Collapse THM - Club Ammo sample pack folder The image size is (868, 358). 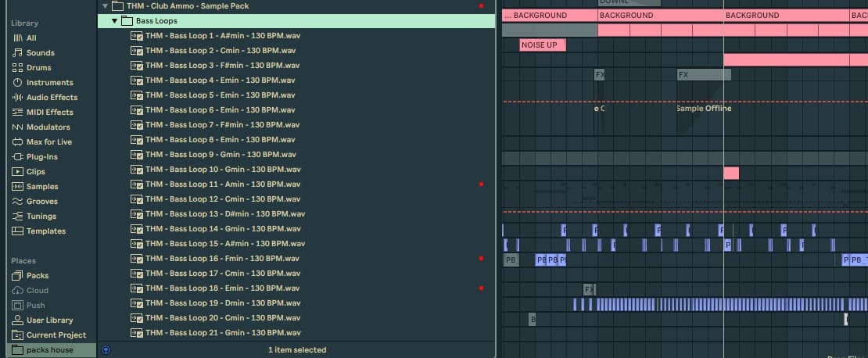[x=106, y=6]
